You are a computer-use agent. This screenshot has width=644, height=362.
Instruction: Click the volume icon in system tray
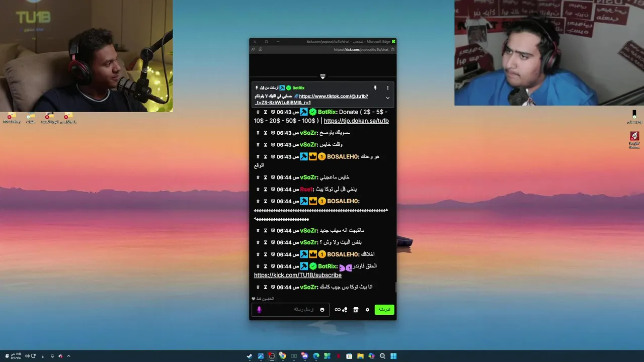(27, 356)
